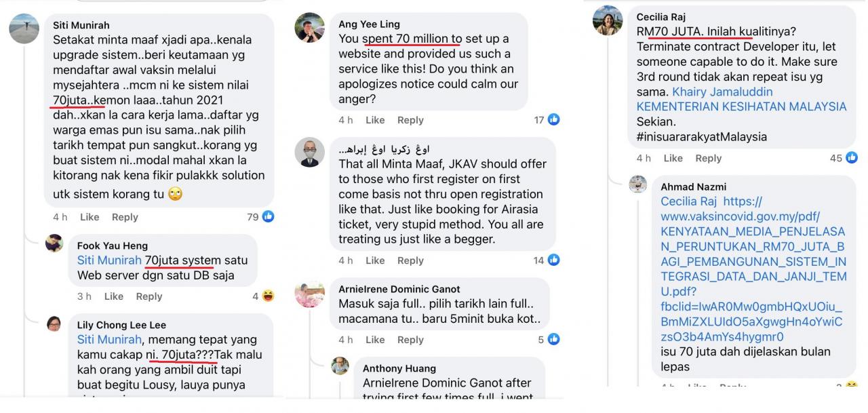Click the like reaction icon showing 79
868x413 pixels.
(x=269, y=217)
